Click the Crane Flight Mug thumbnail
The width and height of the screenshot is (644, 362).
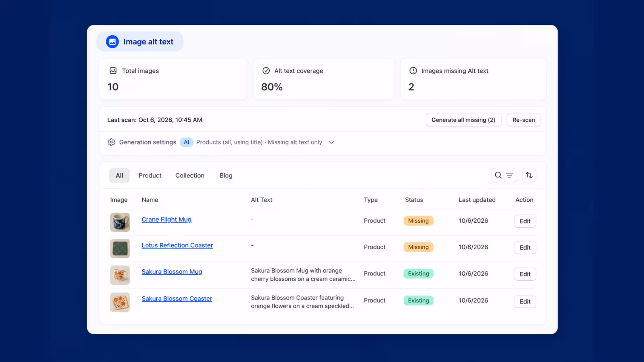pyautogui.click(x=120, y=222)
